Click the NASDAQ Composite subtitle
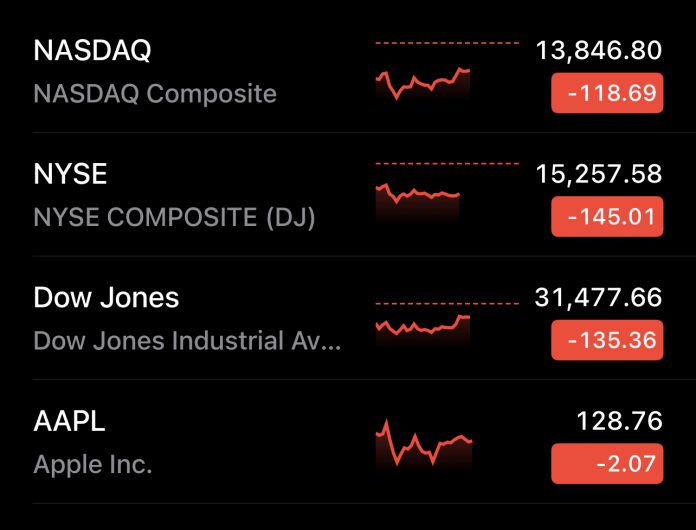Image resolution: width=696 pixels, height=530 pixels. click(155, 94)
